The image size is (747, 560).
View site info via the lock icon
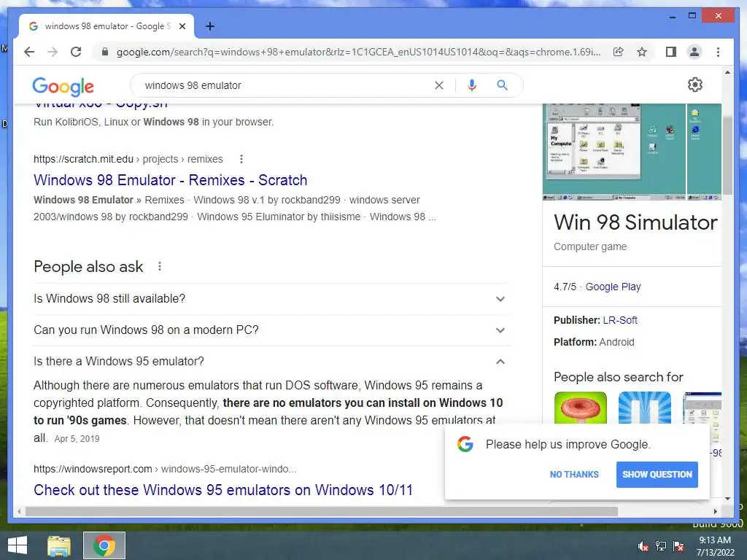tap(105, 52)
